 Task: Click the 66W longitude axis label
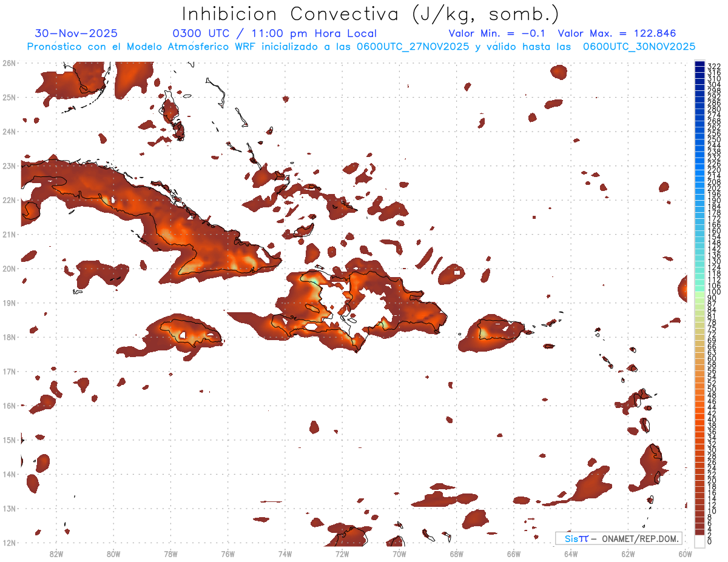click(x=514, y=554)
